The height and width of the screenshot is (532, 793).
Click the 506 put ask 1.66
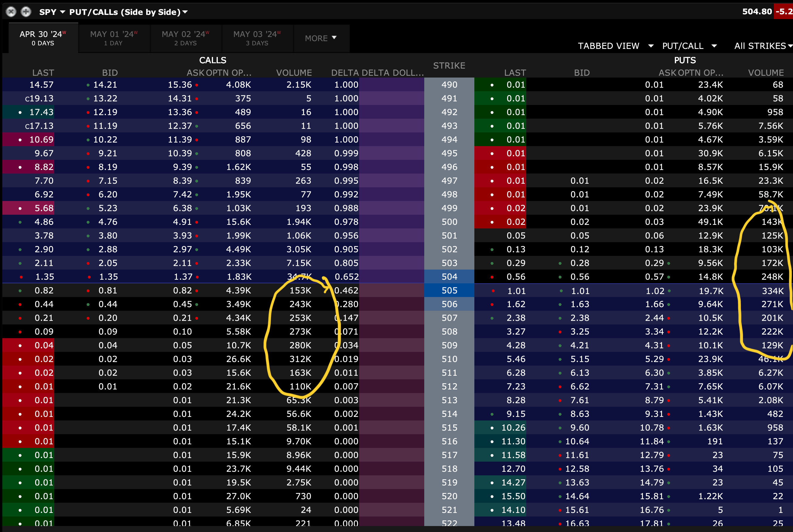click(655, 304)
